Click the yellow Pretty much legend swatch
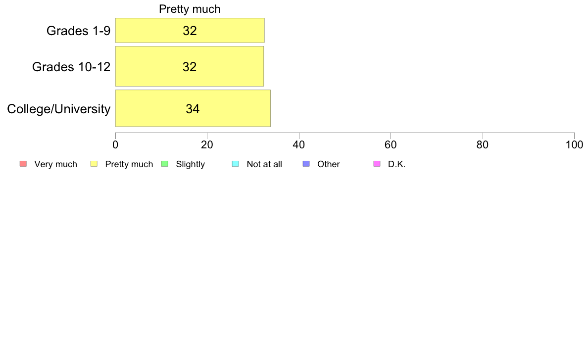The height and width of the screenshot is (364, 588). click(94, 164)
